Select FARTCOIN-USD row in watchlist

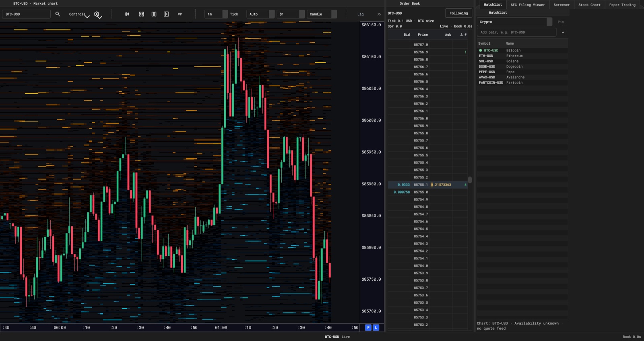(522, 82)
